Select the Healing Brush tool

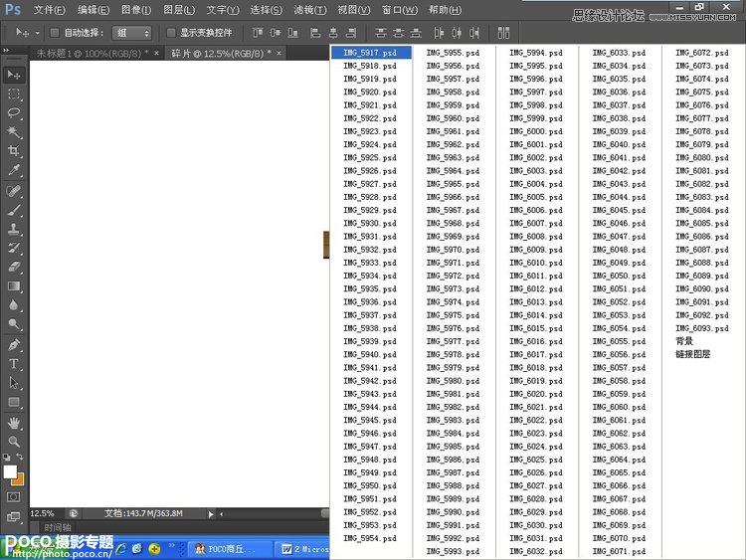(14, 191)
